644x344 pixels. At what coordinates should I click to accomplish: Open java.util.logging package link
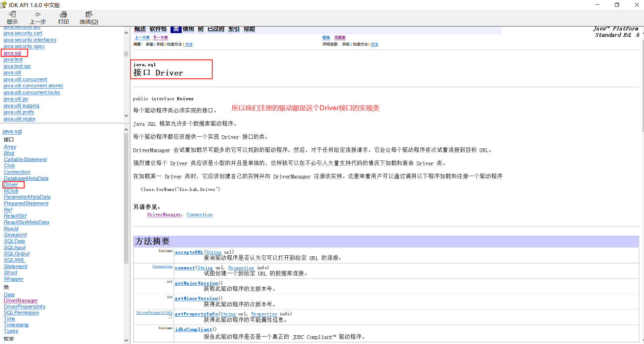tap(21, 106)
